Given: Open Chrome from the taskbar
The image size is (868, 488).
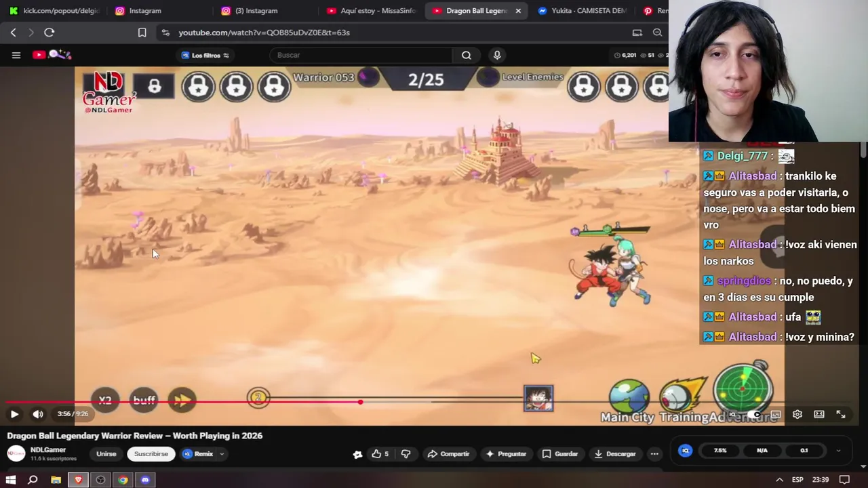Looking at the screenshot, I should 123,480.
